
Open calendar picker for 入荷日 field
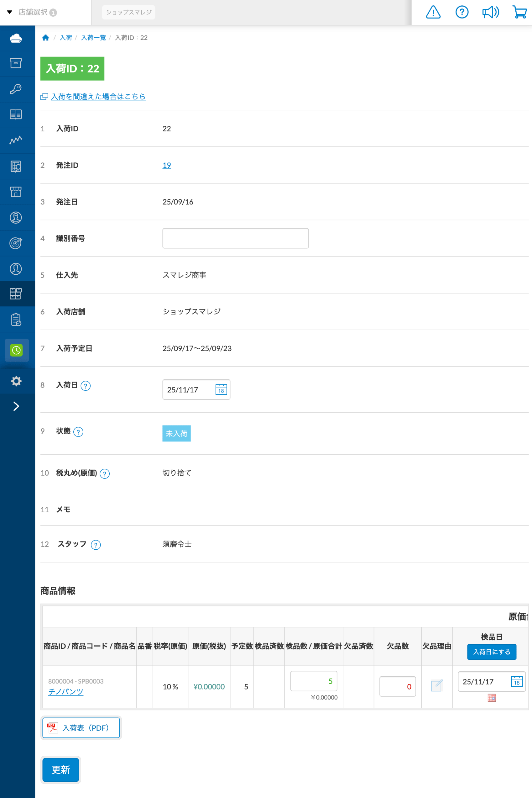tap(221, 389)
